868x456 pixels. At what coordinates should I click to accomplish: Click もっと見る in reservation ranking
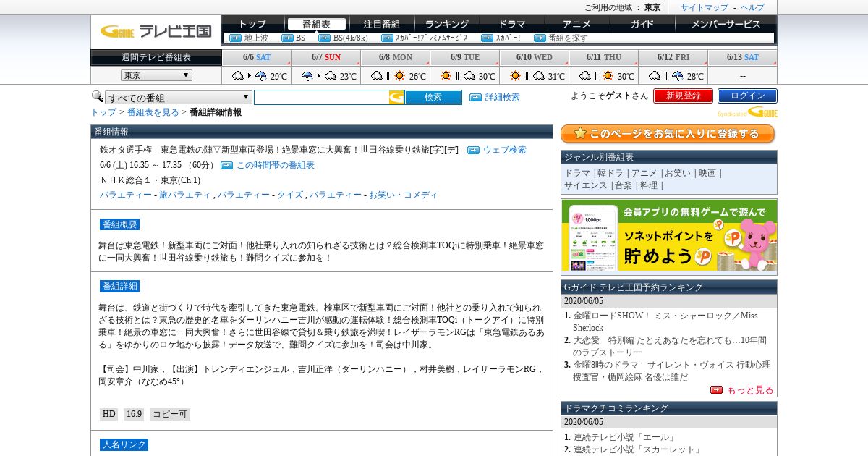(750, 389)
